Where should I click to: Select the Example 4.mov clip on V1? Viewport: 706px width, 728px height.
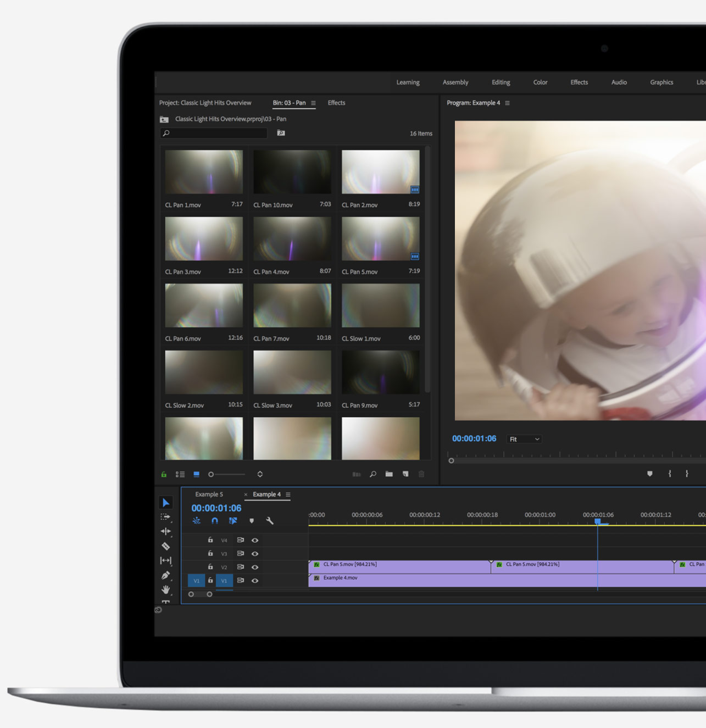(x=507, y=580)
